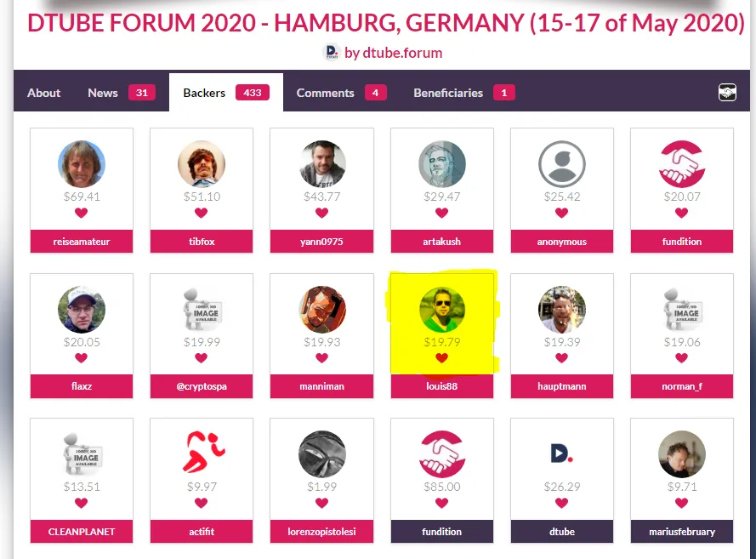This screenshot has width=756, height=559.
Task: Click the heart icon under mariusfebruary's $9.71
Action: [681, 503]
